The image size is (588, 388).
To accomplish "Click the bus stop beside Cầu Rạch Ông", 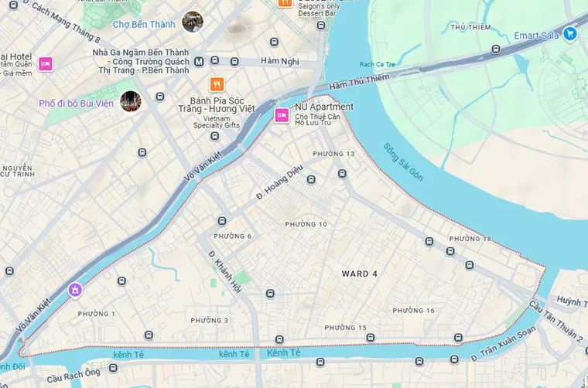I will pyautogui.click(x=113, y=368).
